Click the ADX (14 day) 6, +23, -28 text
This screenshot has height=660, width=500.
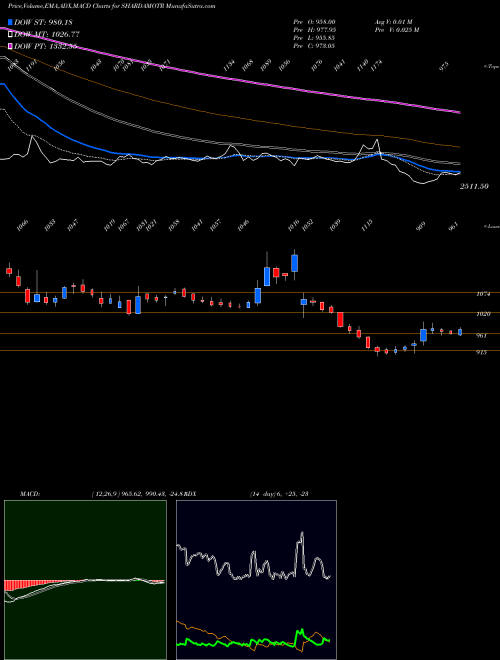coord(279,494)
